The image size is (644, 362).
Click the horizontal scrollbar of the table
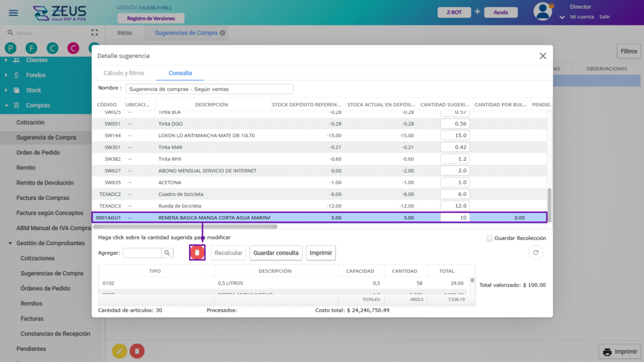coord(186,226)
